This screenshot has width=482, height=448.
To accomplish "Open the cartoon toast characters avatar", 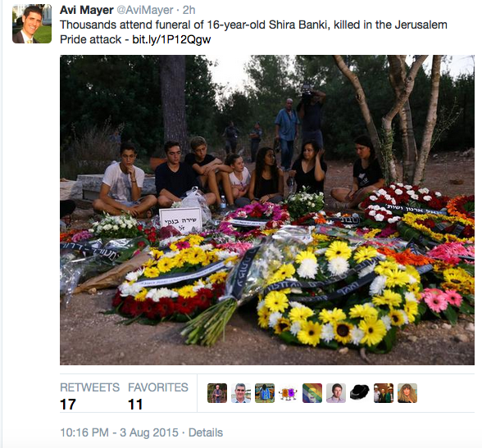I will pyautogui.click(x=289, y=393).
